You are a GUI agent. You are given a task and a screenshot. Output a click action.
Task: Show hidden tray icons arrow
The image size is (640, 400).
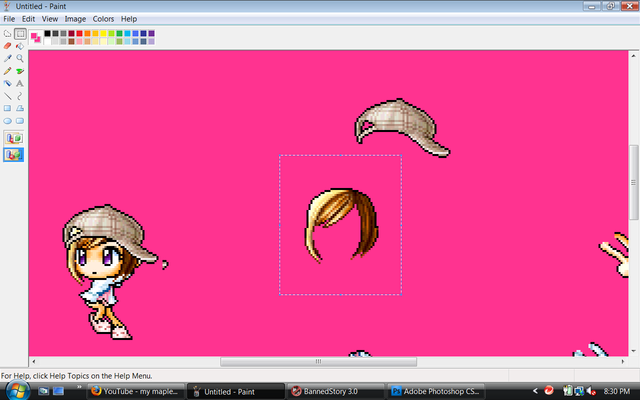(x=535, y=391)
